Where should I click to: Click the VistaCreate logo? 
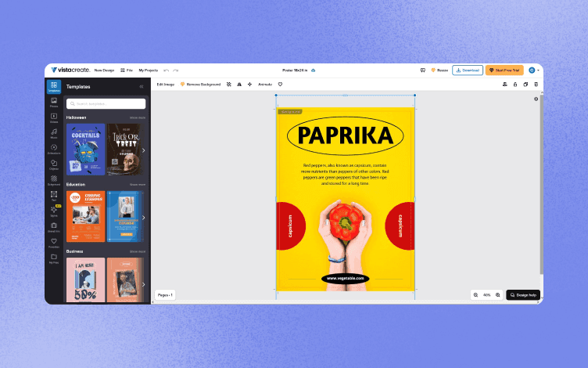pyautogui.click(x=70, y=70)
